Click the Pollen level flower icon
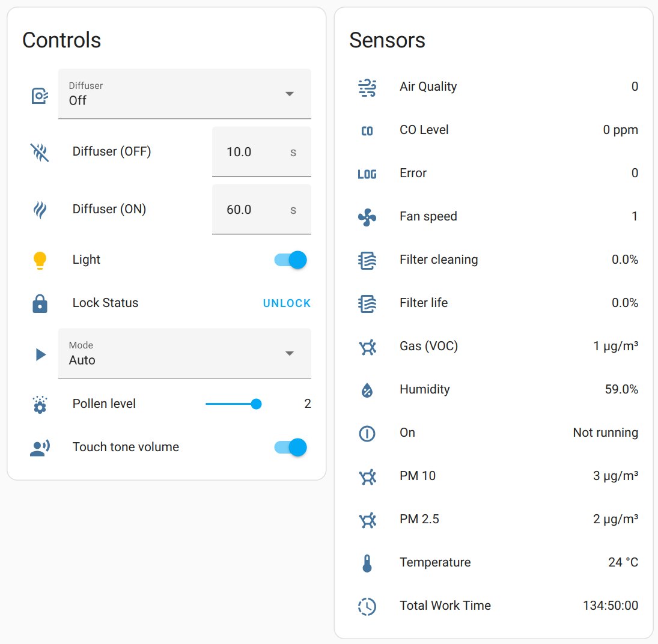The height and width of the screenshot is (644, 658). coord(40,404)
